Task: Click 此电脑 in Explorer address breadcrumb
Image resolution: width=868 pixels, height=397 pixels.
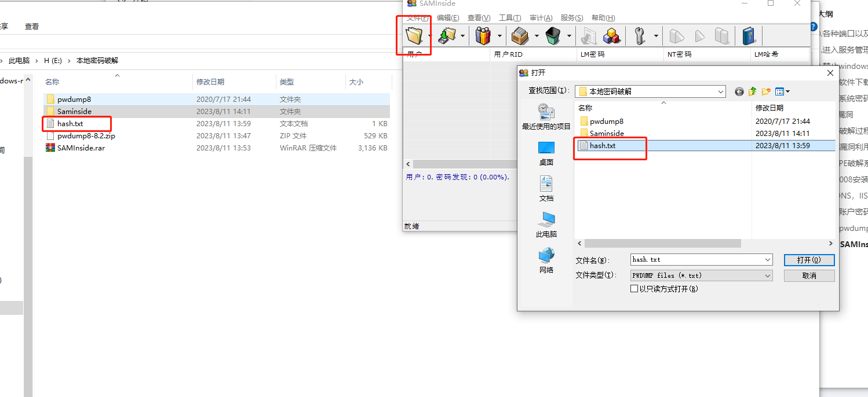Action: [19, 60]
